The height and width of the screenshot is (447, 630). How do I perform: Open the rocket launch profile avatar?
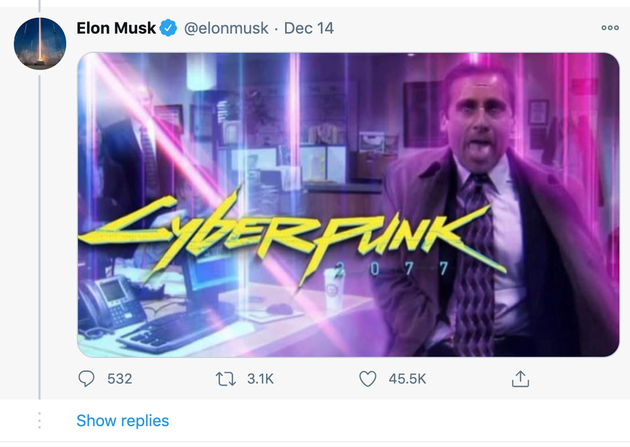[x=40, y=44]
